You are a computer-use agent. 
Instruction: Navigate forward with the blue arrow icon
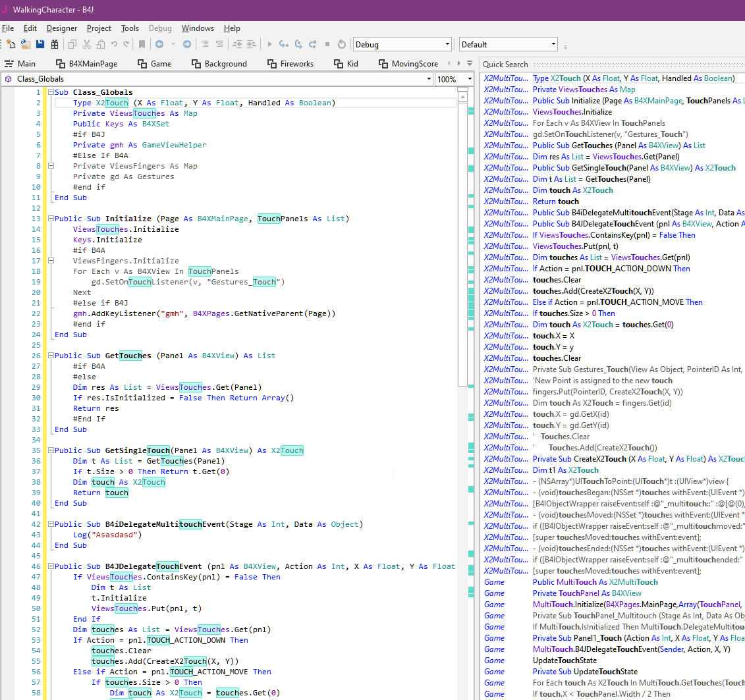(x=187, y=44)
